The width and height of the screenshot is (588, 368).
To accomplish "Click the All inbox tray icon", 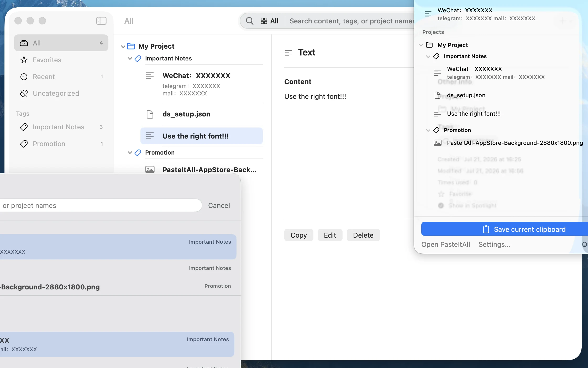I will click(x=24, y=43).
